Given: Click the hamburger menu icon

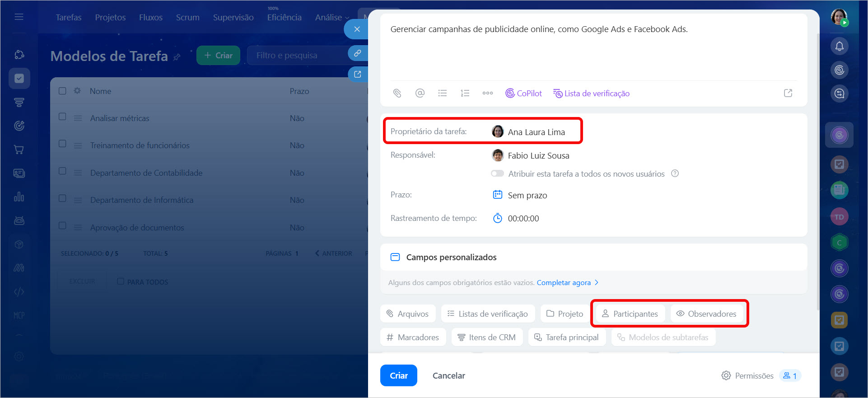Looking at the screenshot, I should click(19, 17).
